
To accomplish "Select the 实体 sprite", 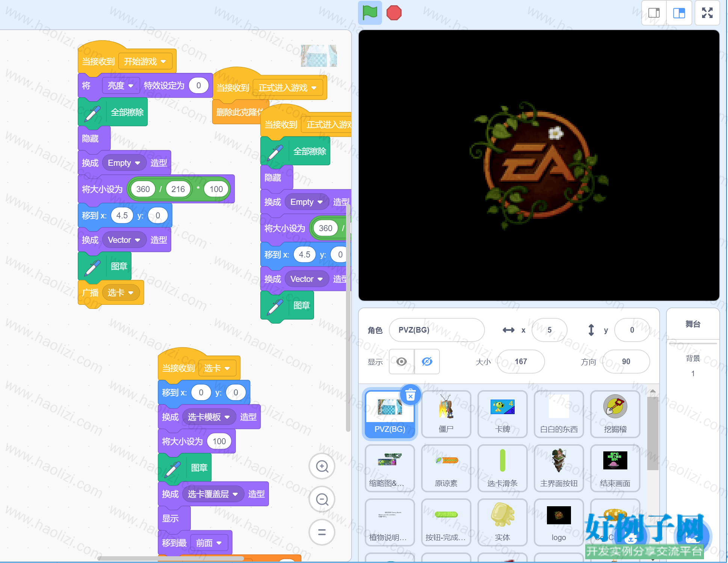I will 503,522.
